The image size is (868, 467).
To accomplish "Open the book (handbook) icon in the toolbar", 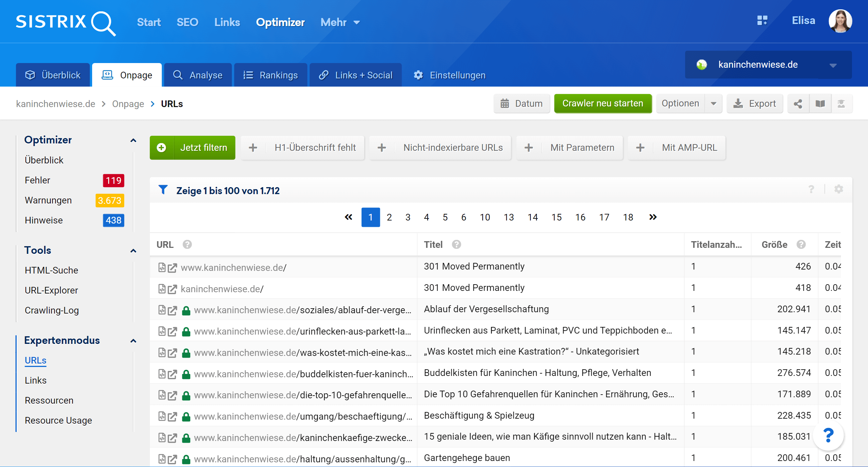I will tap(820, 103).
